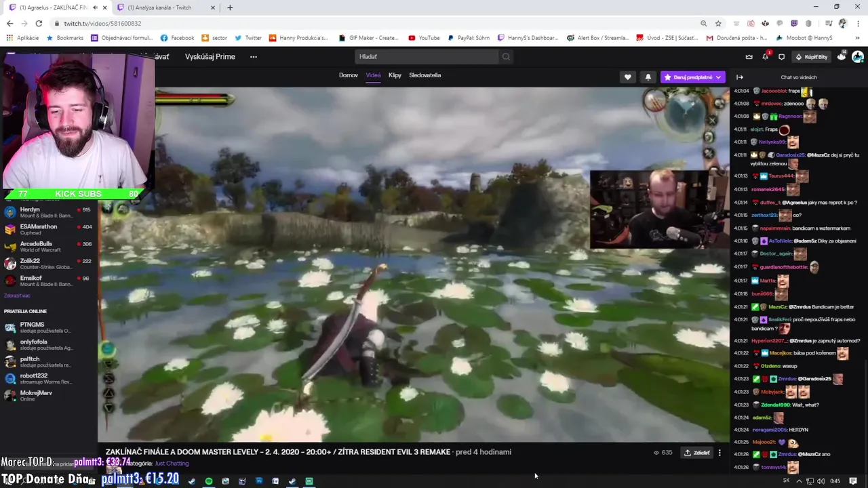Image resolution: width=868 pixels, height=488 pixels.
Task: Expand the Zobraziť viac link
Action: click(17, 296)
